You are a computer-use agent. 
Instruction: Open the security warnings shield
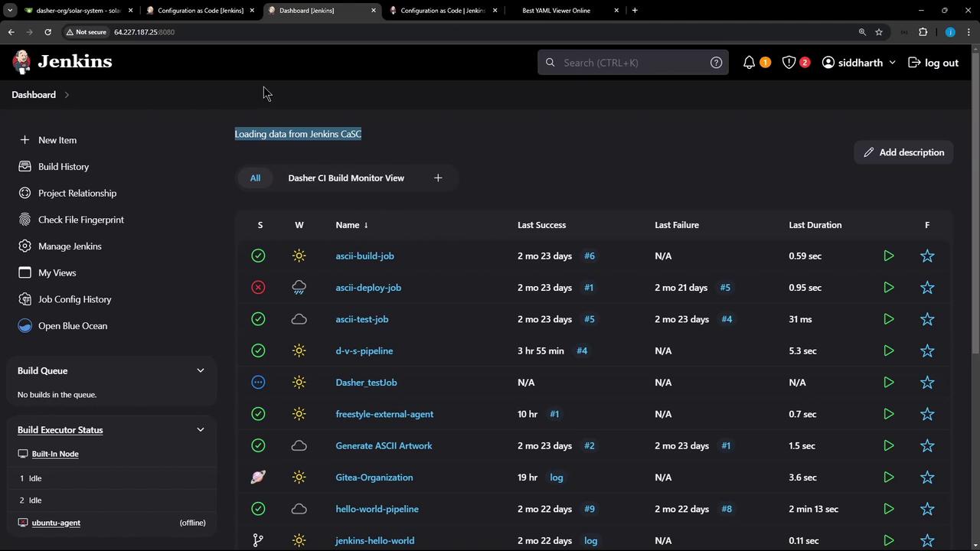coord(789,63)
